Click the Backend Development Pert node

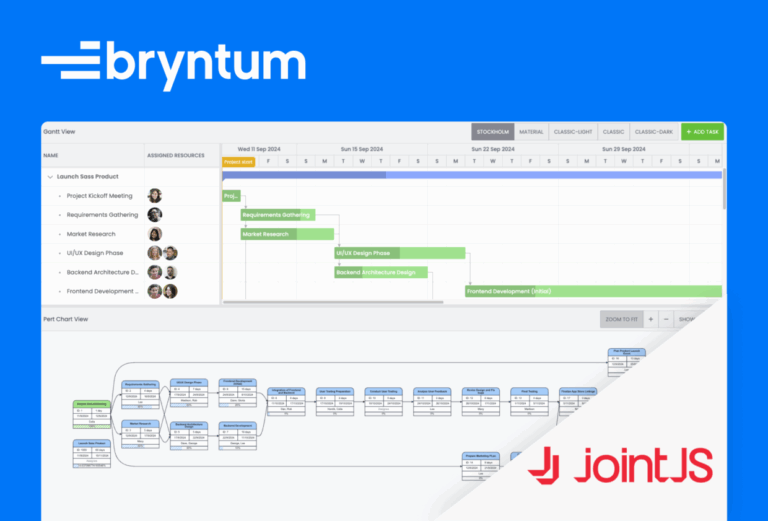[238, 436]
